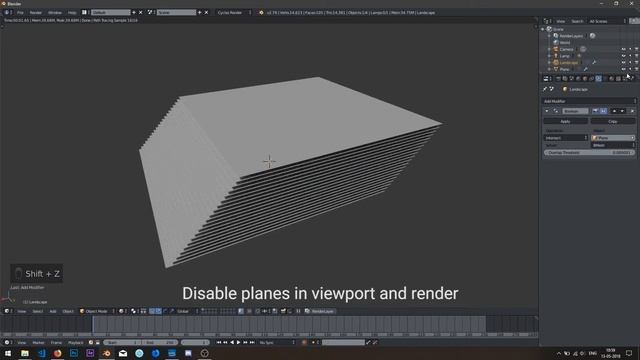Open timeline Frame menu
This screenshot has height=360, width=640.
point(56,342)
